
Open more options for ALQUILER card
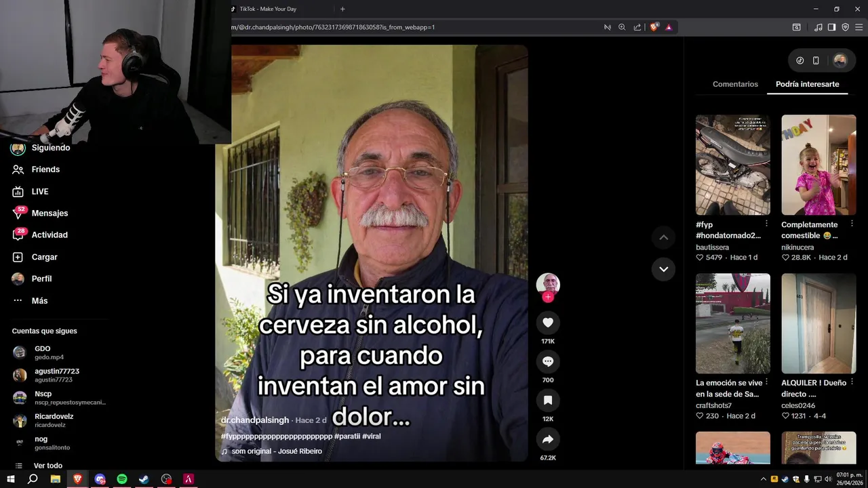coord(852,382)
